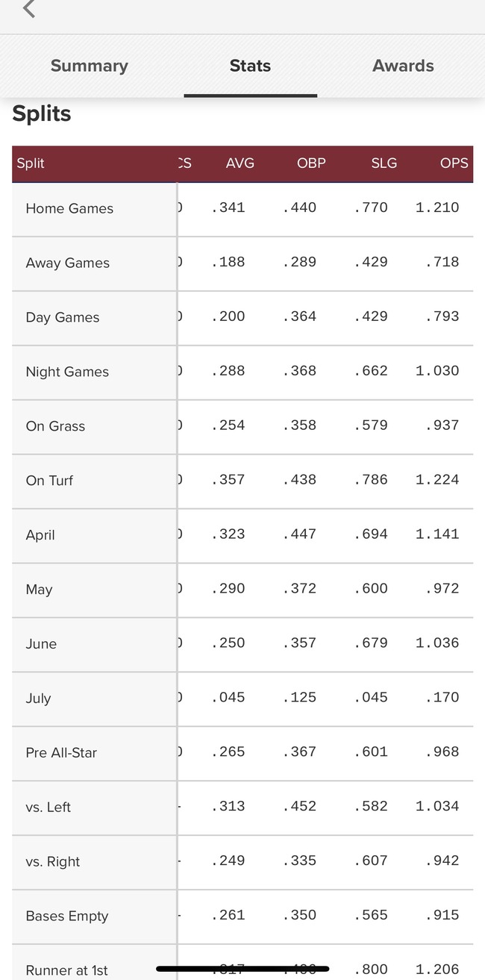Select the Away Games row label
The image size is (485, 980).
(68, 263)
